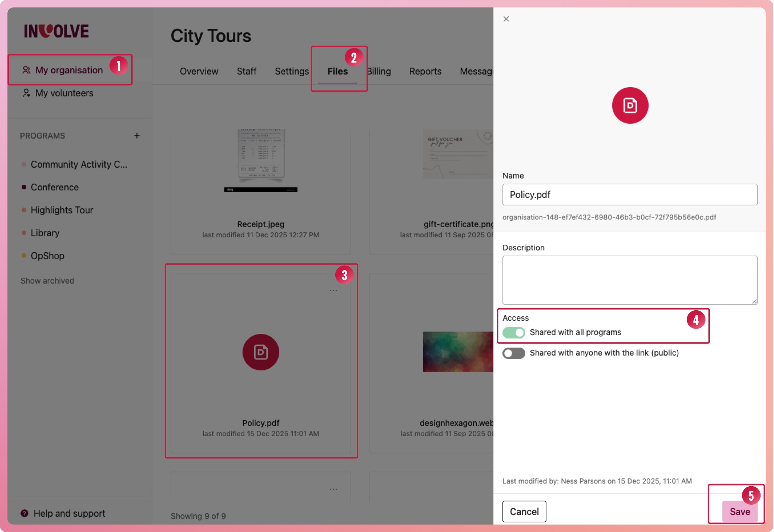Disable Shared with all programs toggle
The image size is (774, 532).
(x=514, y=332)
